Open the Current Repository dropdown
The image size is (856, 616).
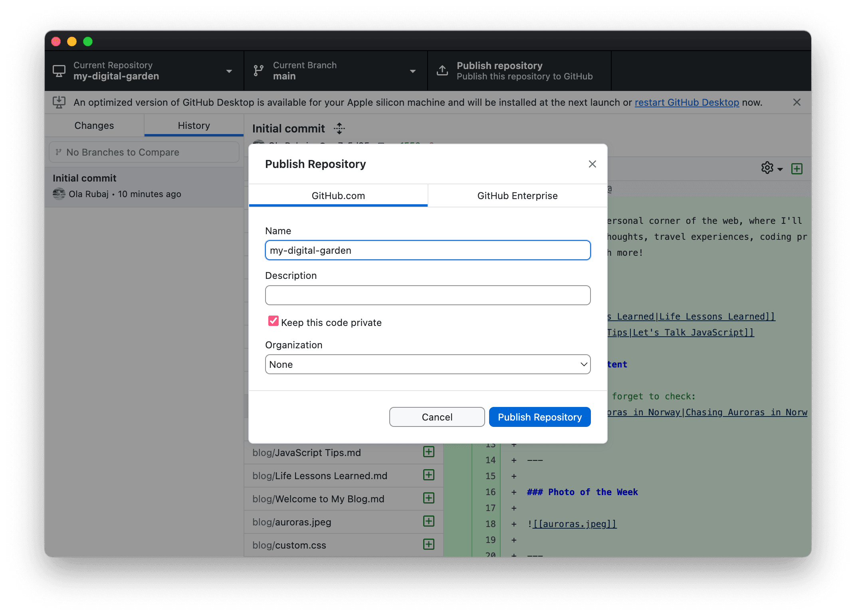coord(144,71)
